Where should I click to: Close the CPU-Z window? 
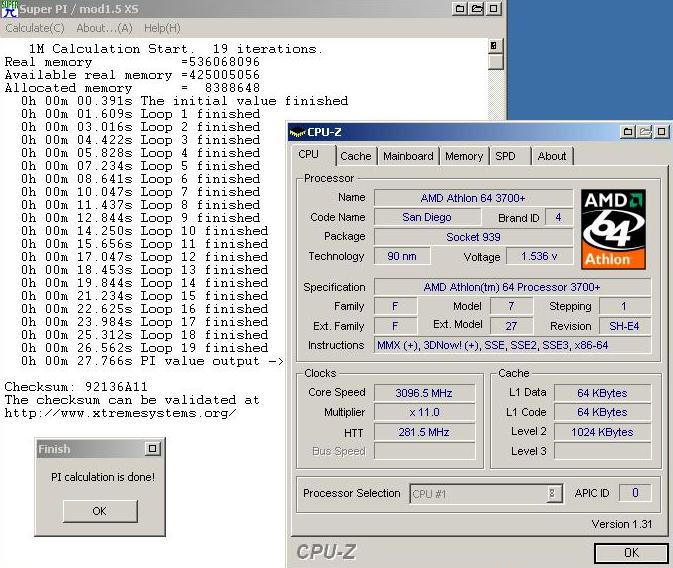coord(662,131)
